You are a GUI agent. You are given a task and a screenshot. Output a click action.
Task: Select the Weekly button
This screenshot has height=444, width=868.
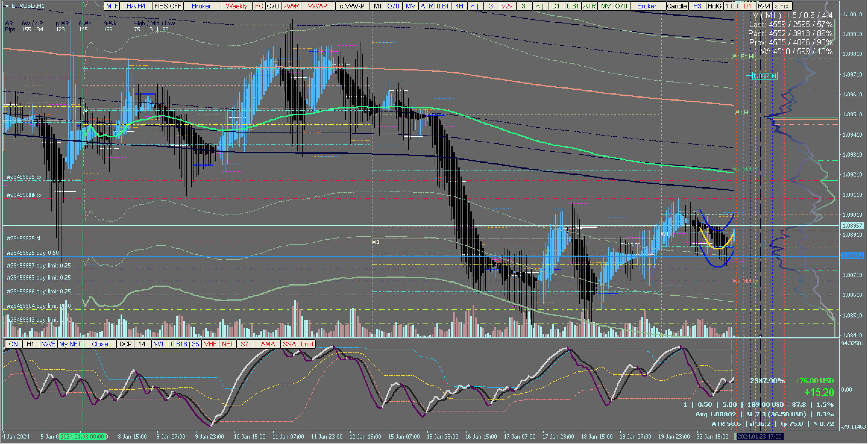pos(236,6)
